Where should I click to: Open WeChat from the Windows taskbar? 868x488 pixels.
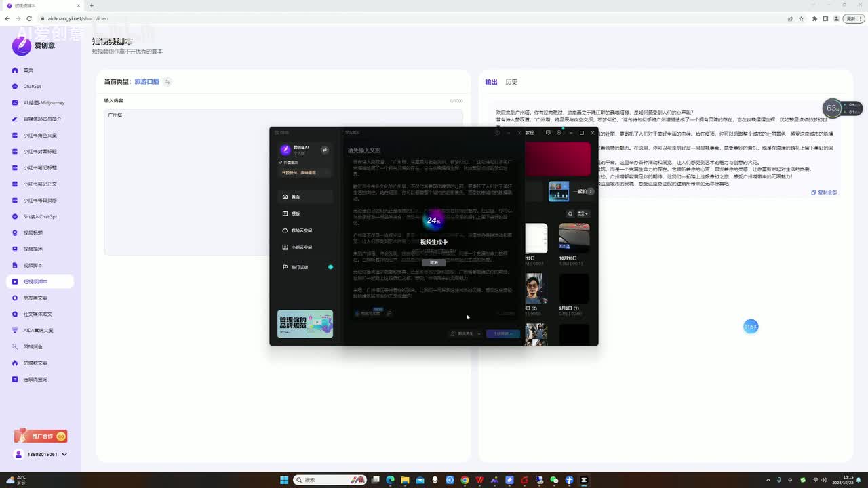(x=554, y=480)
